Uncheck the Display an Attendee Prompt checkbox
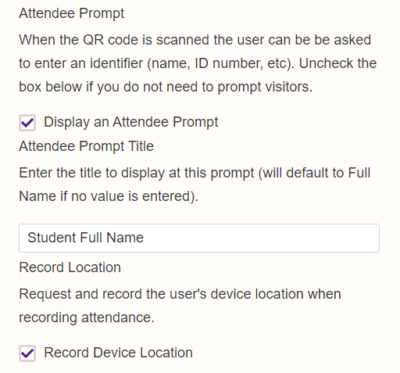400x373 pixels. point(27,123)
